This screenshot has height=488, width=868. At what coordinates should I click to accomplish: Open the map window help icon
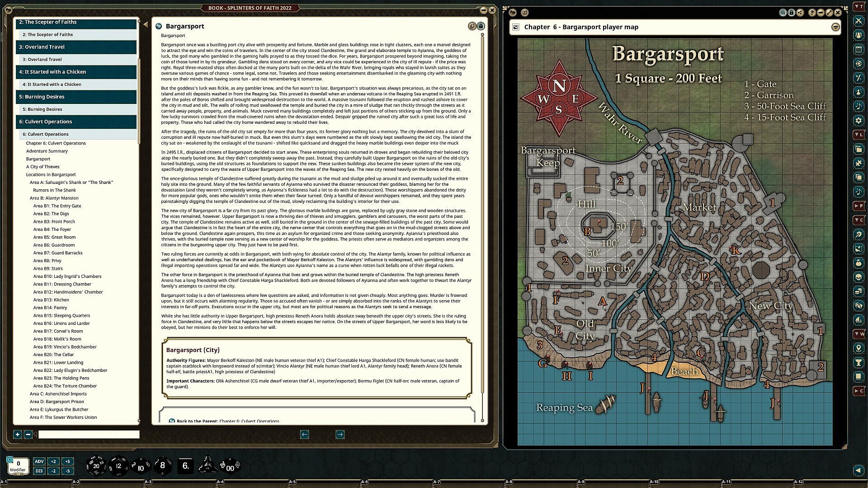tap(812, 13)
